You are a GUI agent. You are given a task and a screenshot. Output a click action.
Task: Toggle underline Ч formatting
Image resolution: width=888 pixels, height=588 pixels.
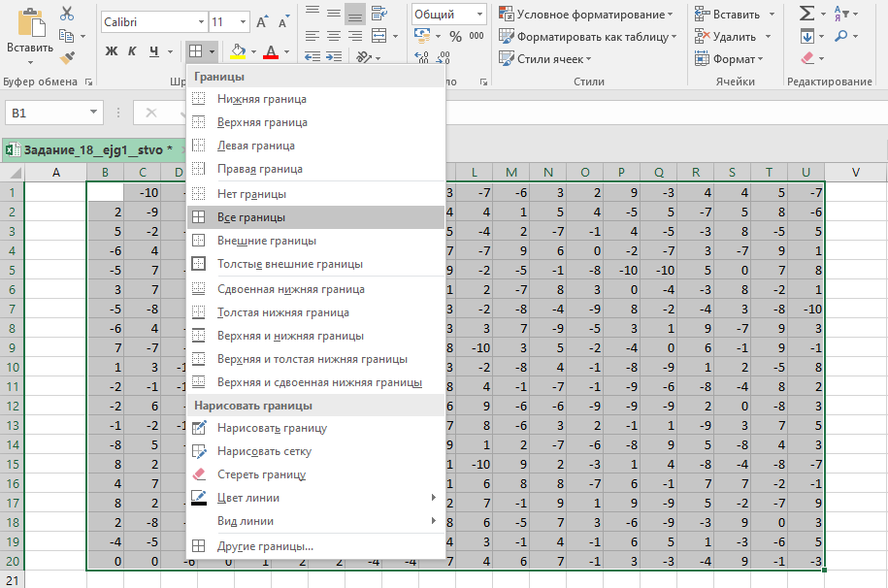154,50
